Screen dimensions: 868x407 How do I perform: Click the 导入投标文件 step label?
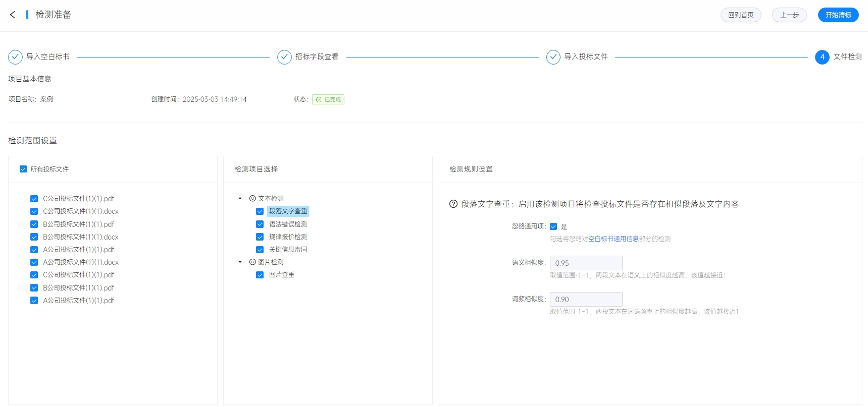coord(586,57)
